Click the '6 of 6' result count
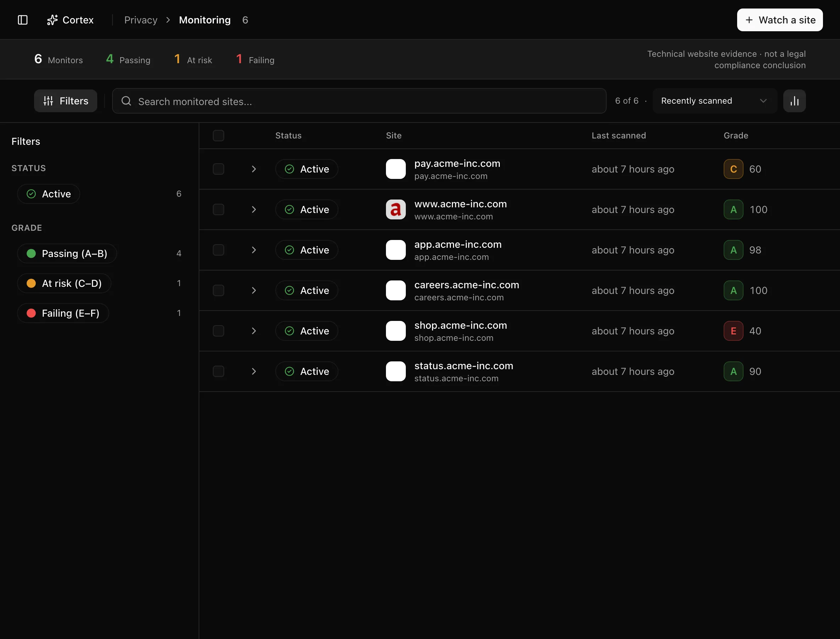Viewport: 840px width, 639px height. 627,101
